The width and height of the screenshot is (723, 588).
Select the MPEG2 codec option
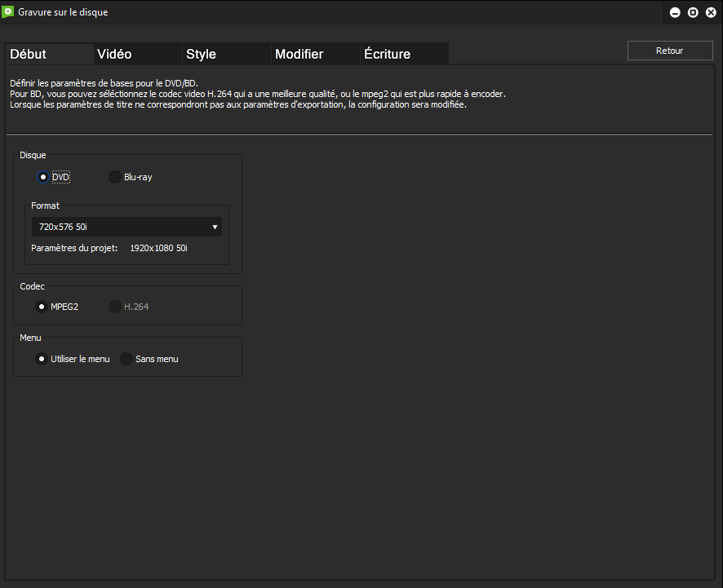42,307
